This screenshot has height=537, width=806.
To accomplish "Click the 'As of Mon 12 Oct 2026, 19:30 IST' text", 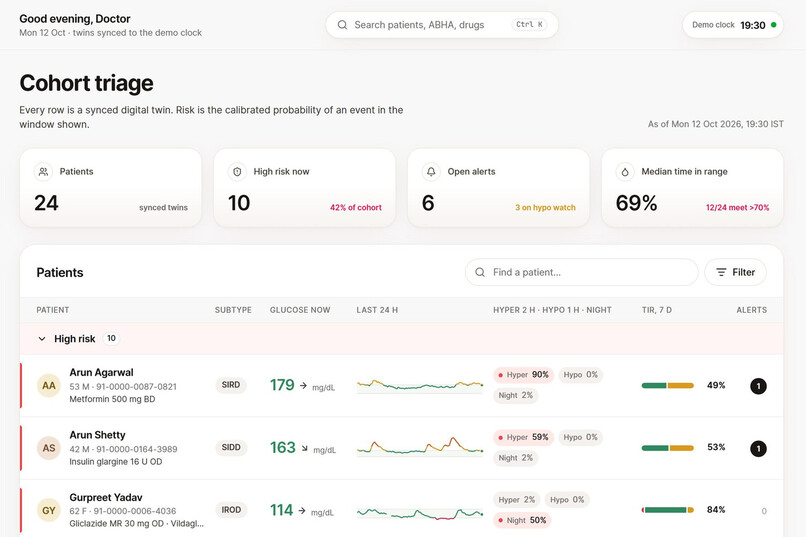I will pyautogui.click(x=716, y=124).
